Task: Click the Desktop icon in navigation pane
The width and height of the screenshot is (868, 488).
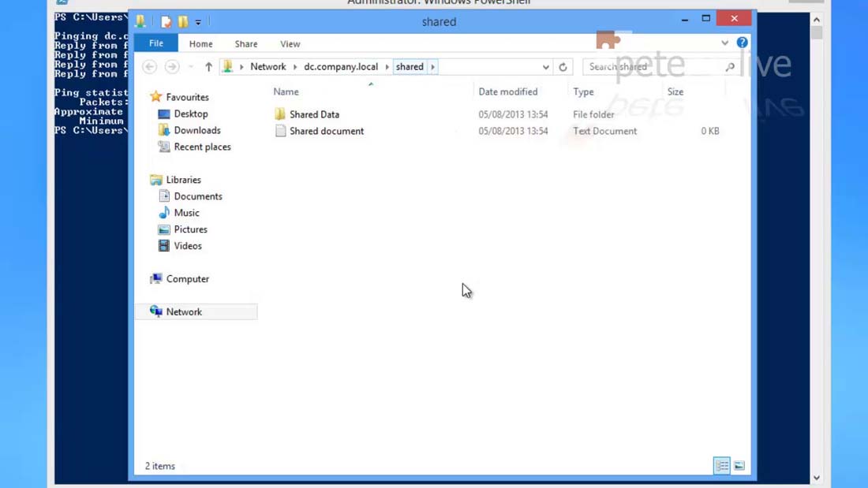Action: coord(164,114)
